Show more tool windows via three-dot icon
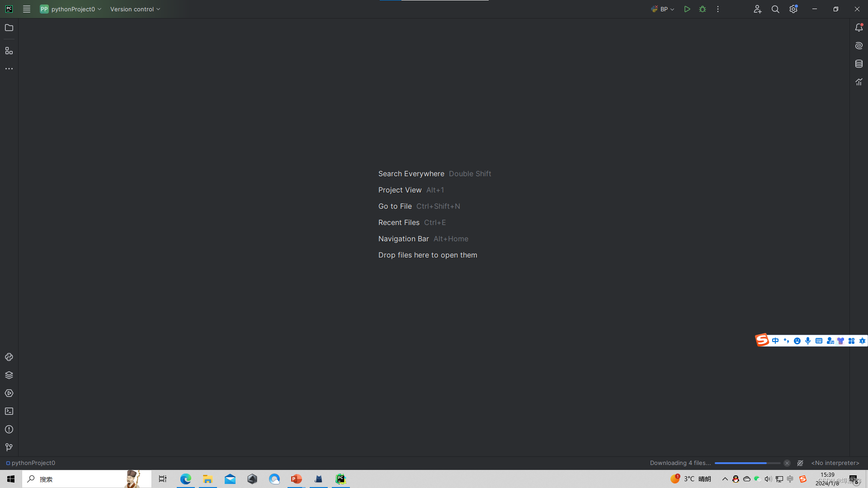The height and width of the screenshot is (488, 868). pyautogui.click(x=9, y=69)
